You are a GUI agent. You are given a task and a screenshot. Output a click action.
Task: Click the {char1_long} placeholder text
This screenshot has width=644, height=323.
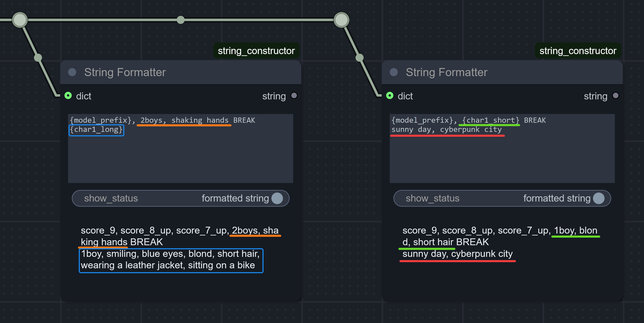[x=96, y=130]
